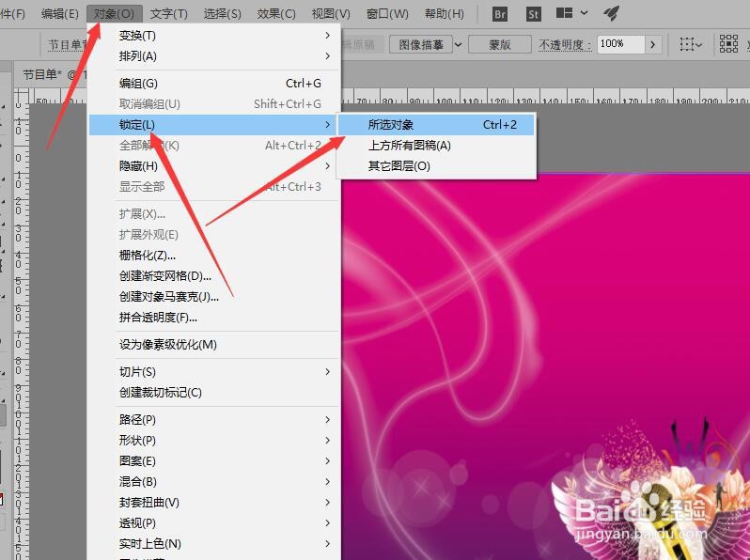Click the 蒙版 button

coord(500,44)
